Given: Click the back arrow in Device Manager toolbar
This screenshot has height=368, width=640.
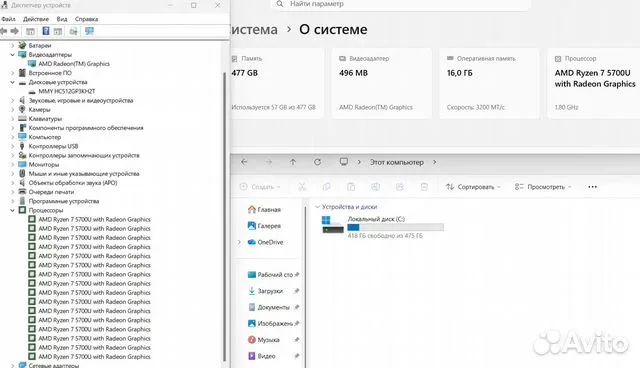Looking at the screenshot, I should coord(4,31).
